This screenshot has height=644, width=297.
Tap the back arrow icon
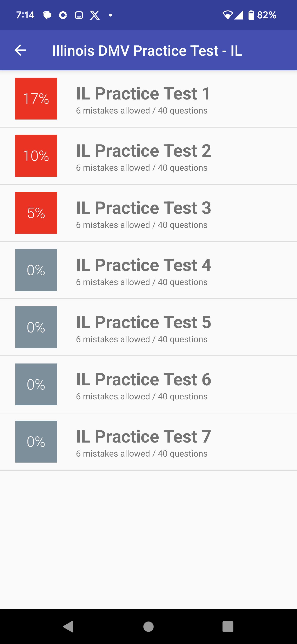20,50
